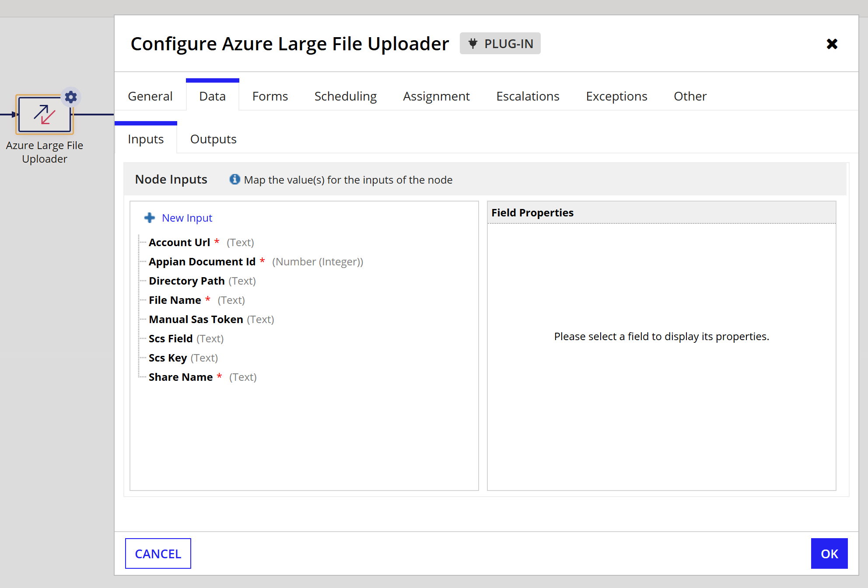The image size is (868, 588).
Task: Open the Forms tab
Action: tap(270, 96)
